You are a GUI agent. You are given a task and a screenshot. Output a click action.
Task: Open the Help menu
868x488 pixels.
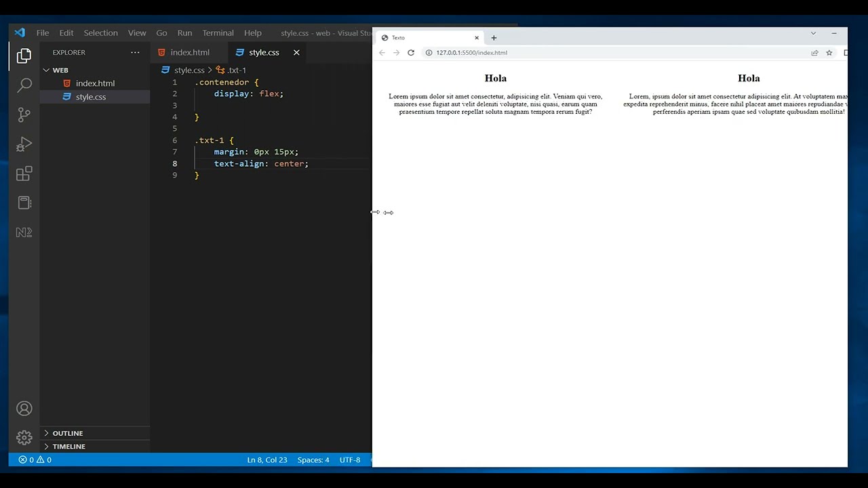tap(252, 33)
